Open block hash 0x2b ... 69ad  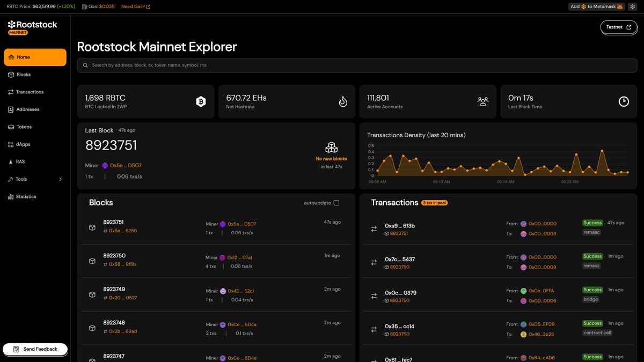(123, 331)
